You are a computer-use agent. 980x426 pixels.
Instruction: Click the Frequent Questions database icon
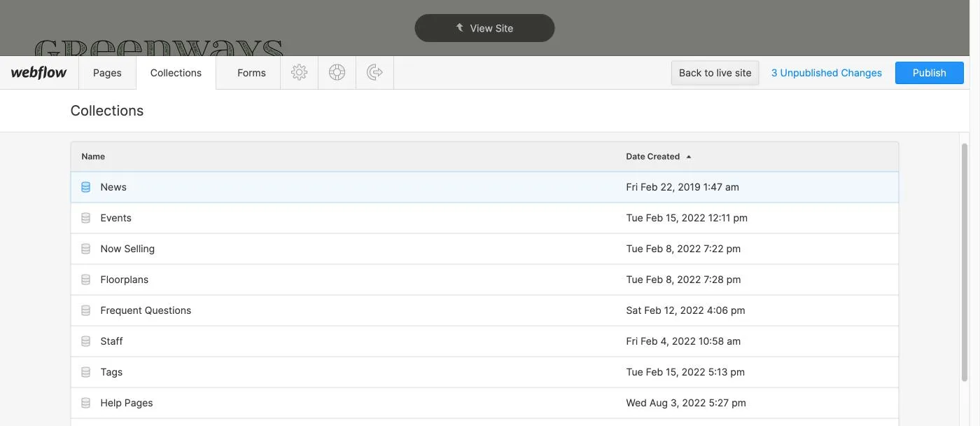pyautogui.click(x=86, y=310)
